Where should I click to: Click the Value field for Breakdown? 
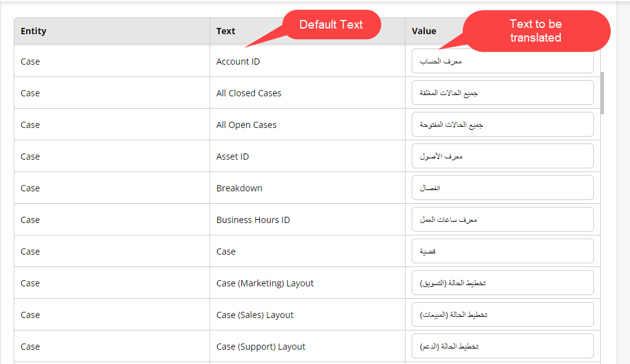(503, 188)
